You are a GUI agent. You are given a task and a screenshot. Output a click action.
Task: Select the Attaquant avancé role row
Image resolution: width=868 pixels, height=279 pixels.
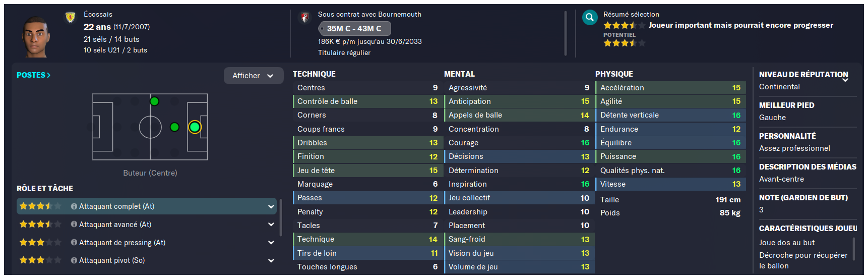[x=146, y=225]
